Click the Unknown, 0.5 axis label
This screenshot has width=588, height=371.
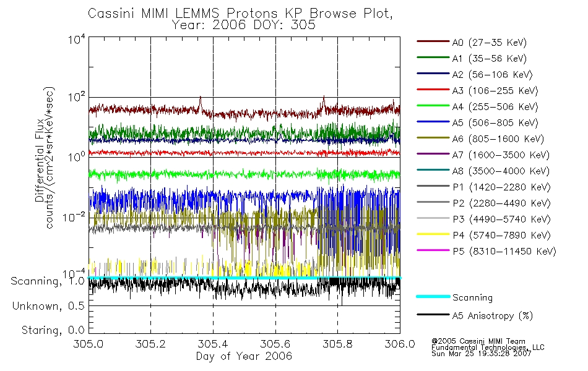[x=48, y=307]
